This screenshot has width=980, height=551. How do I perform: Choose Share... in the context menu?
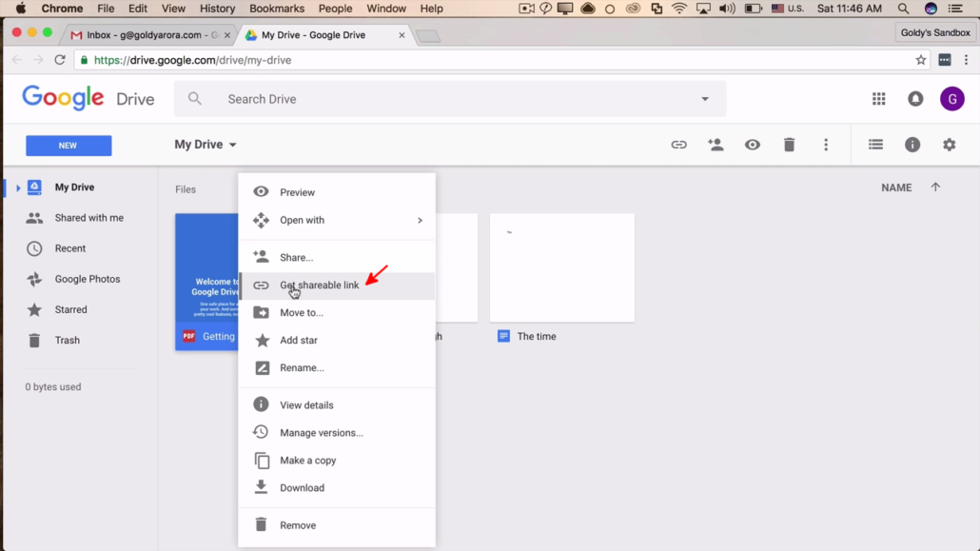337,257
